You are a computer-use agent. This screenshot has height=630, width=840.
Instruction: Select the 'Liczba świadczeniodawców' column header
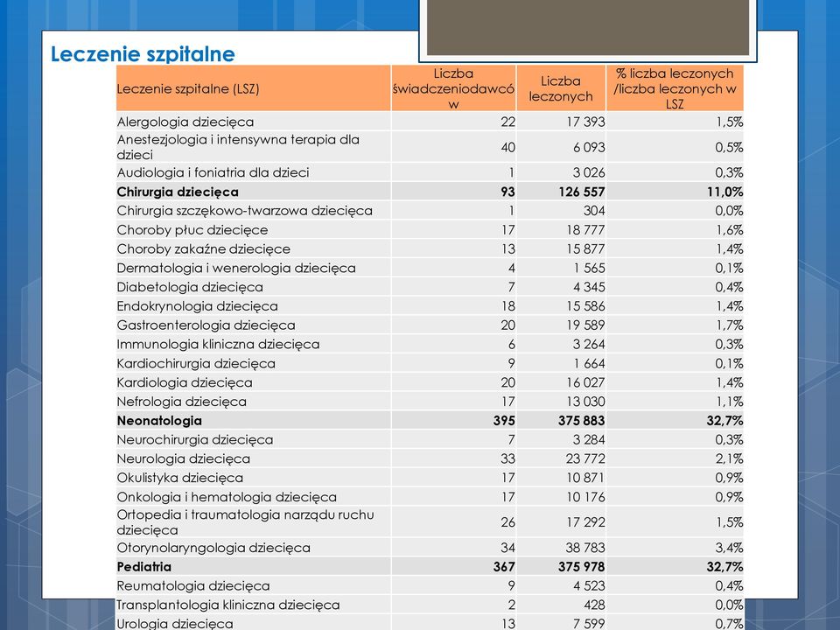[x=453, y=89]
